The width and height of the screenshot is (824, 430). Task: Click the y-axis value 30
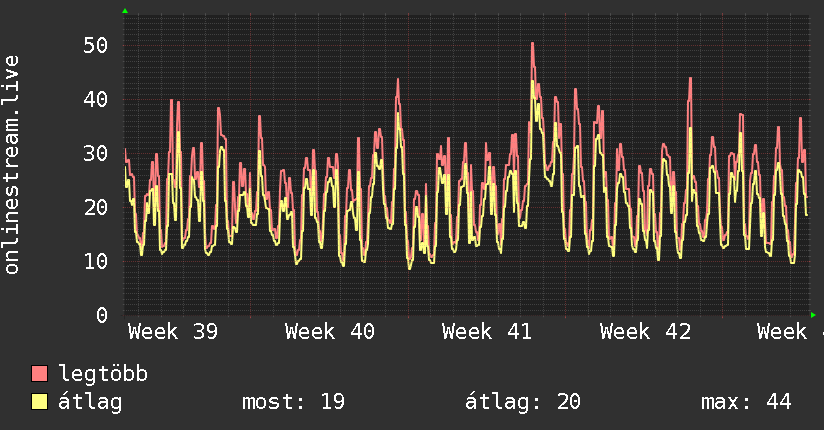[x=96, y=153]
